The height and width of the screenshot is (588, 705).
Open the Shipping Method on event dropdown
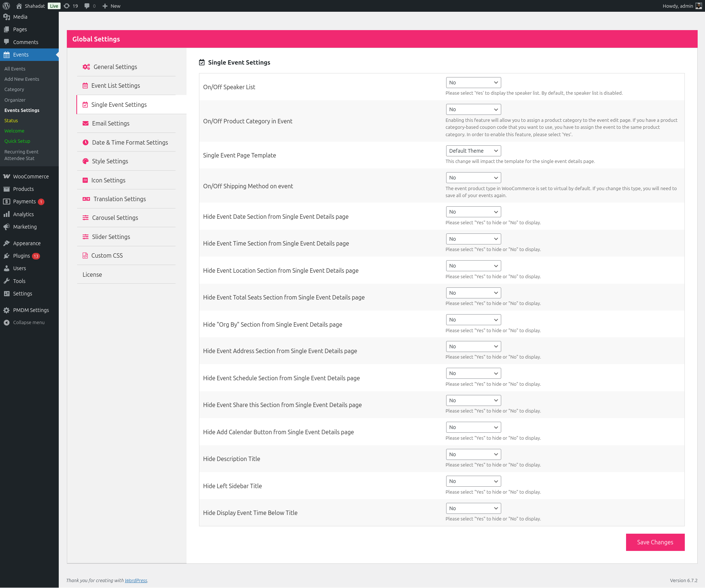pyautogui.click(x=473, y=178)
